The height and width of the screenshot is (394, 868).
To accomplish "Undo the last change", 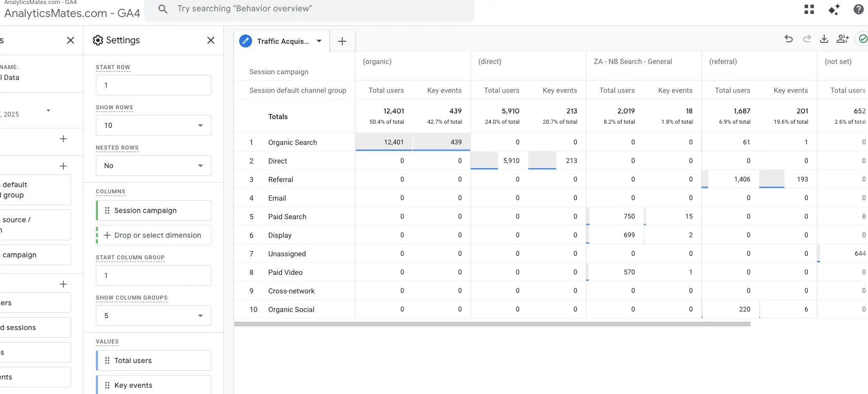I will click(x=789, y=39).
